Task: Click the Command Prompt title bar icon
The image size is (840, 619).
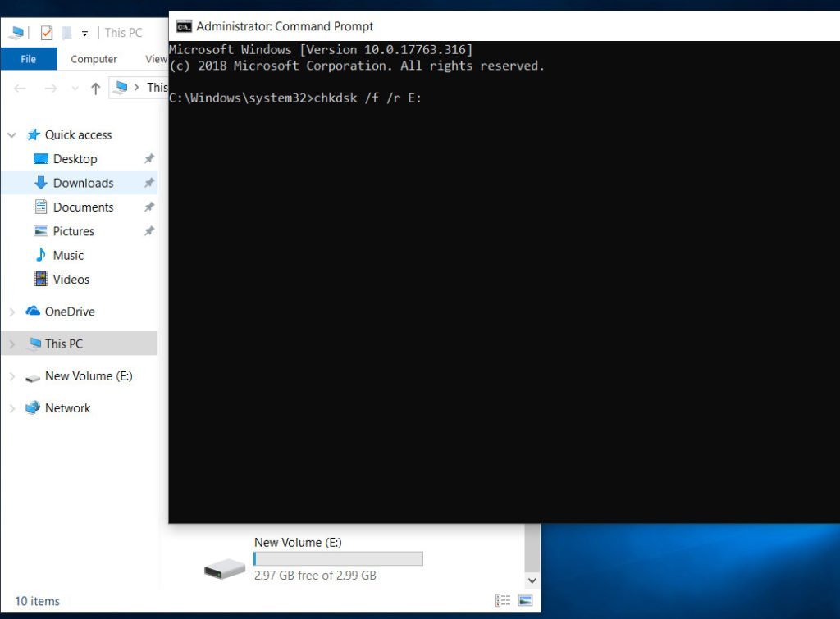Action: (185, 26)
